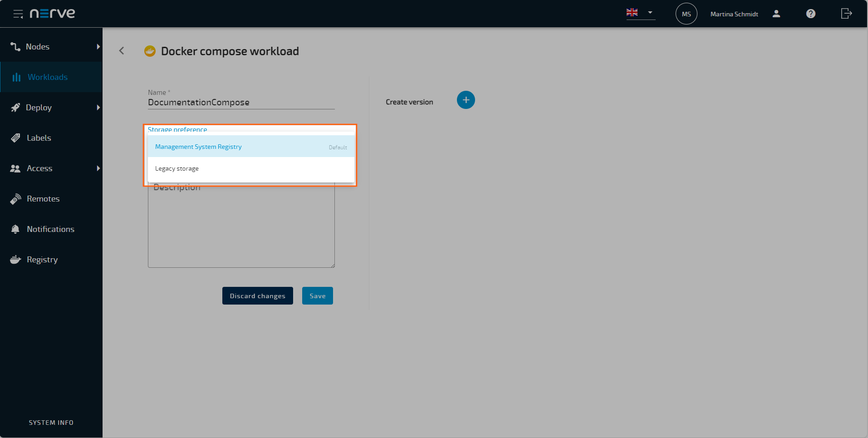This screenshot has height=438, width=868.
Task: Expand the Nodes submenu arrow
Action: tap(98, 47)
